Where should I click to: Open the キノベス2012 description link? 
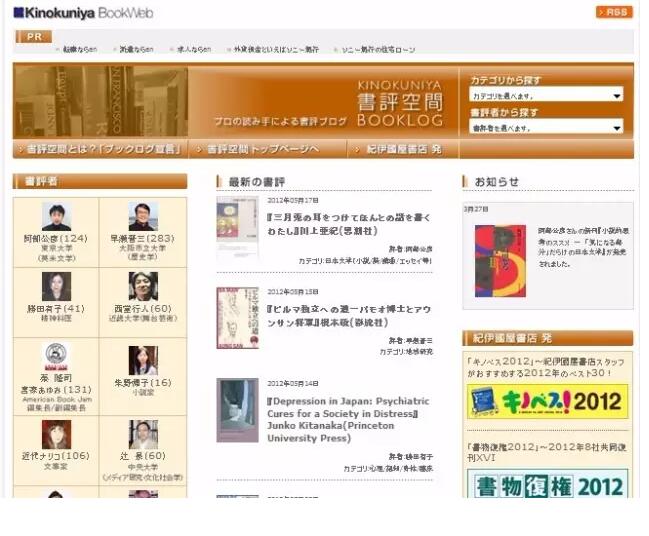coord(546,367)
